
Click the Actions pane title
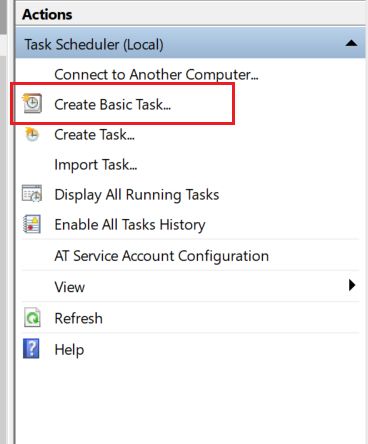point(47,15)
